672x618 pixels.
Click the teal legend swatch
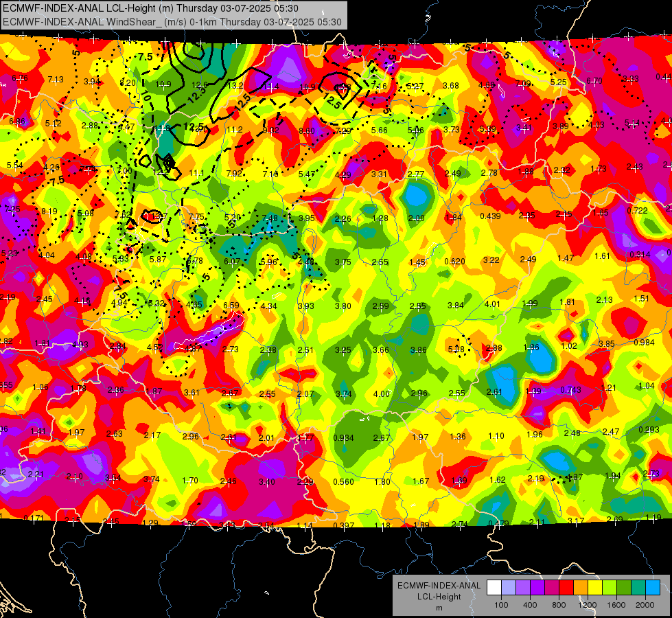(x=638, y=588)
